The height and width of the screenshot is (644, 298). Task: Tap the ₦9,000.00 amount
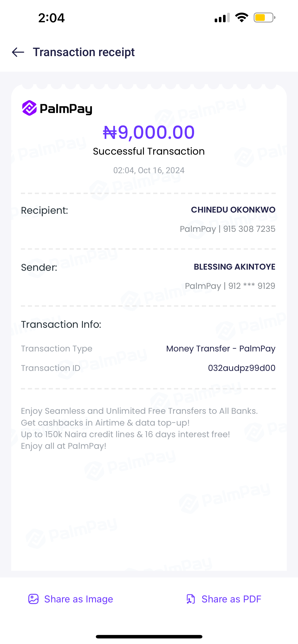tap(149, 132)
